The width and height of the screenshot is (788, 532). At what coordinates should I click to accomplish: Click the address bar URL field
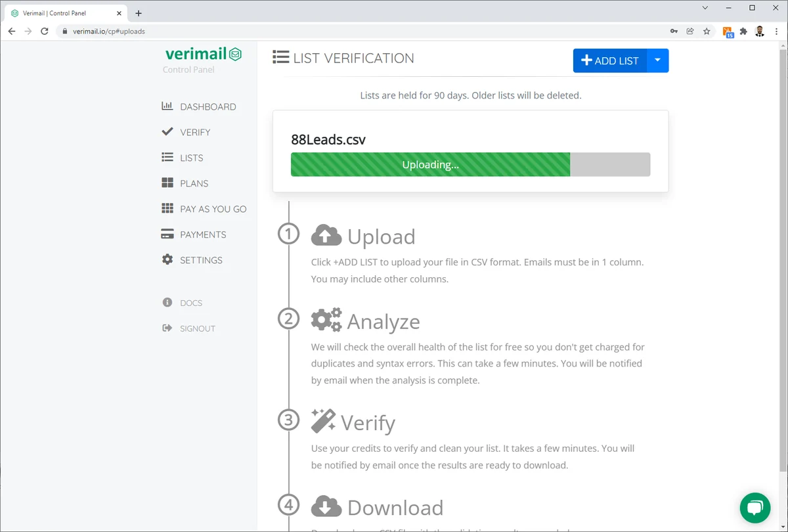tap(361, 31)
